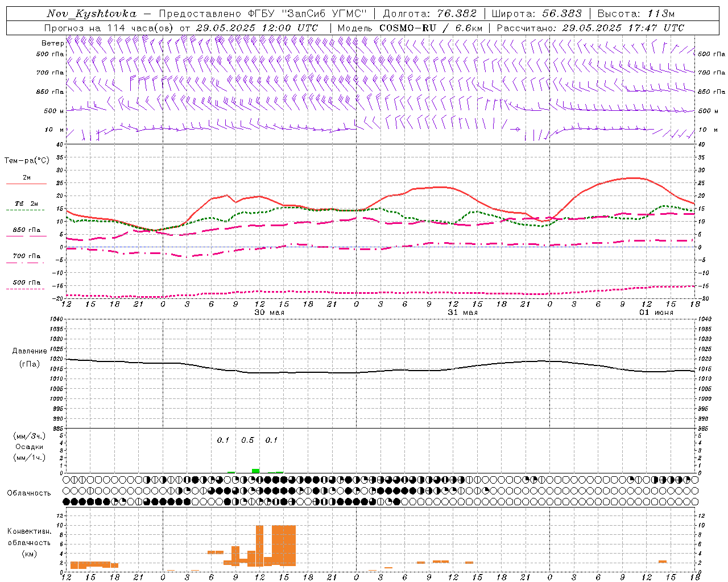Screen dimensions: 728x582
Task: Click the 10 м wind level label on the right
Action: (x=708, y=130)
